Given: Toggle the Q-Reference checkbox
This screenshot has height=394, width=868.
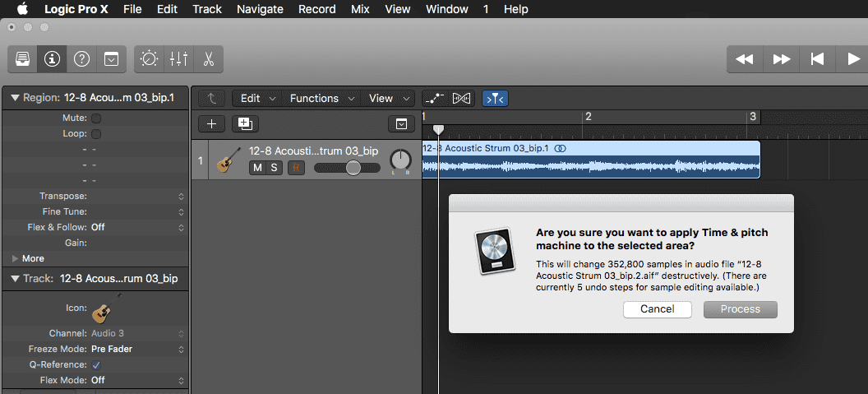Looking at the screenshot, I should tap(96, 364).
